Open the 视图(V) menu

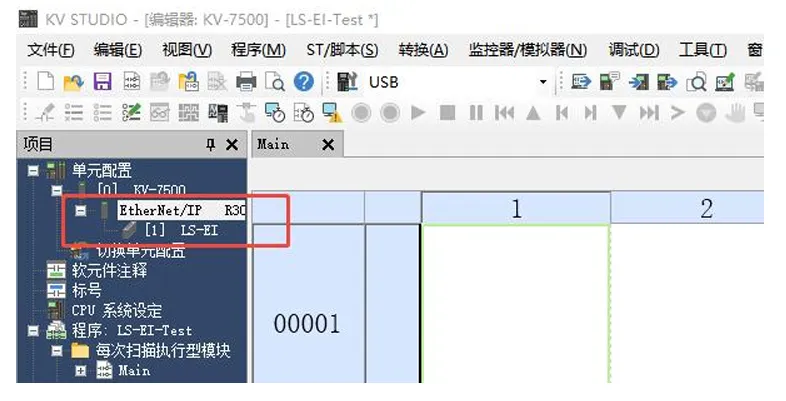click(187, 50)
